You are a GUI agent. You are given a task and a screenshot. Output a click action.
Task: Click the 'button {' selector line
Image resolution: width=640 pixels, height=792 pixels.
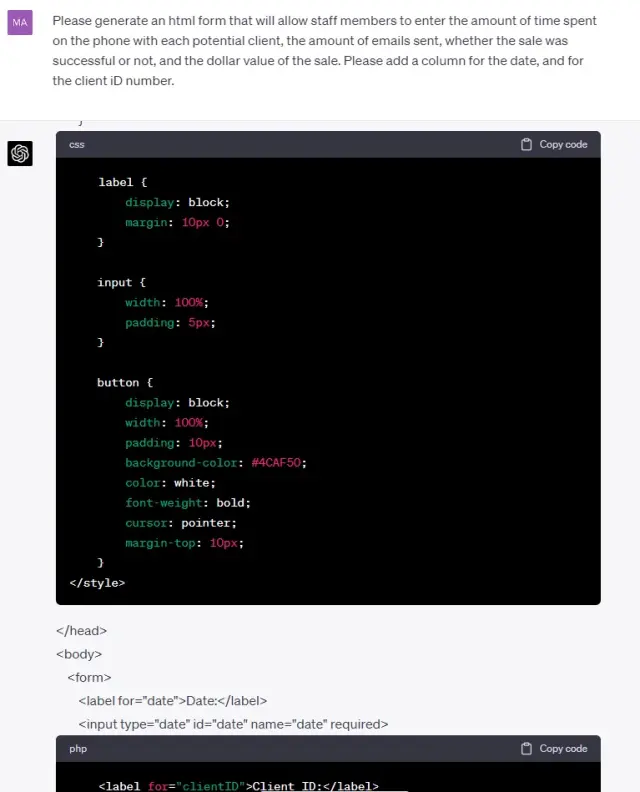click(125, 383)
